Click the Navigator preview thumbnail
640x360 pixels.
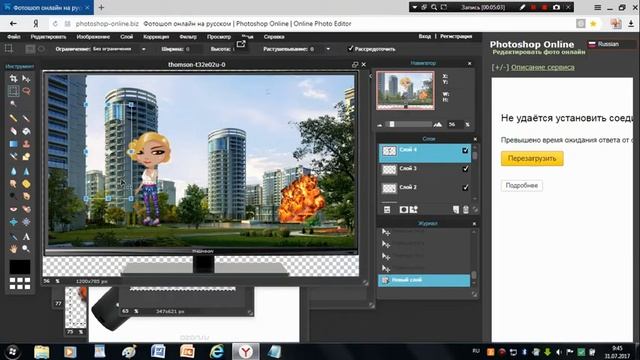coord(405,91)
